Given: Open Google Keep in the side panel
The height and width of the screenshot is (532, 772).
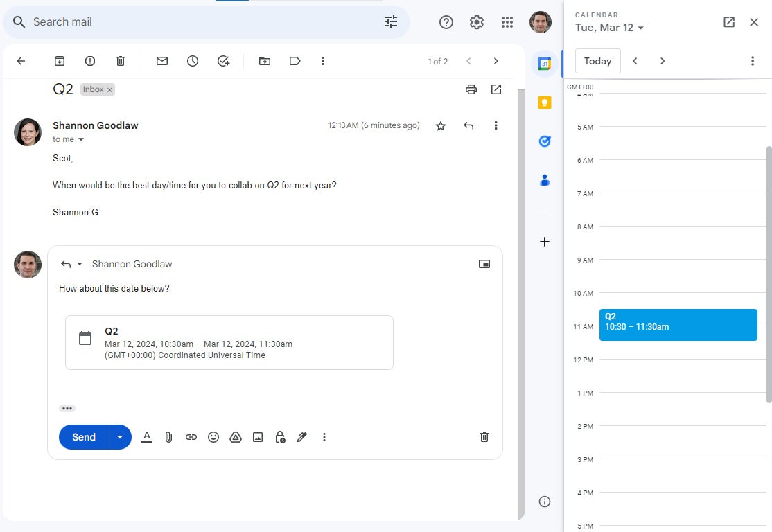Looking at the screenshot, I should 545,103.
